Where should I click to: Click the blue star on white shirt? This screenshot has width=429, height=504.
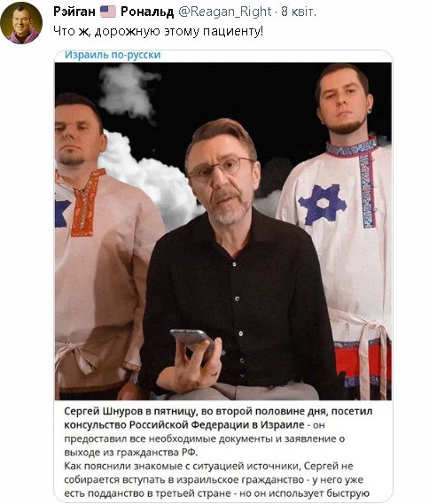click(x=323, y=205)
